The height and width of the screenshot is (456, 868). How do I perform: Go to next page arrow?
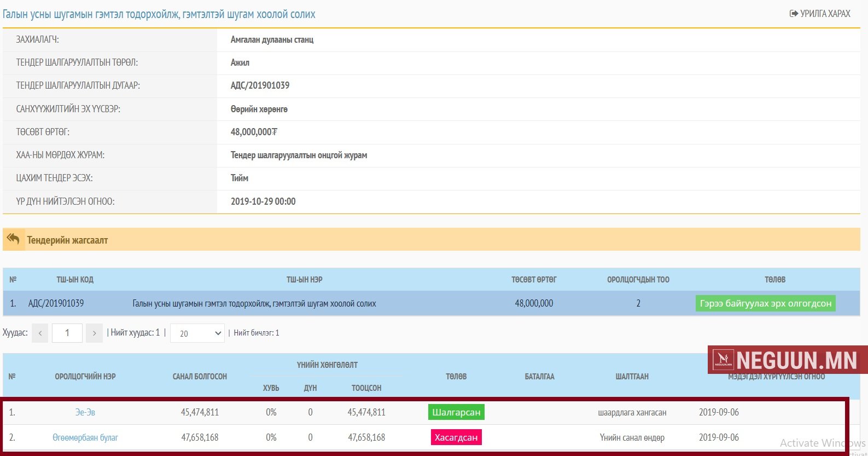pos(94,333)
